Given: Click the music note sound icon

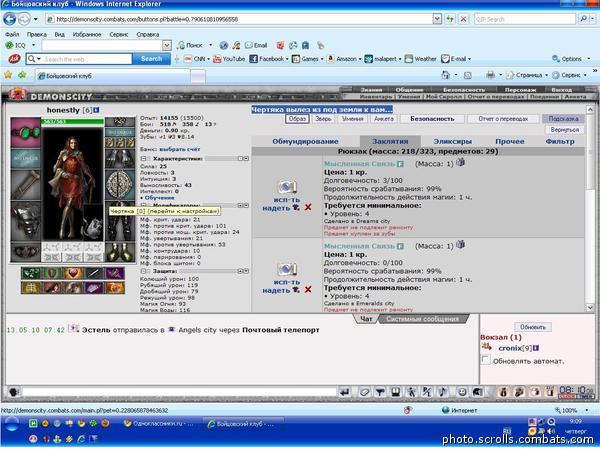Looking at the screenshot, I should coord(442,392).
